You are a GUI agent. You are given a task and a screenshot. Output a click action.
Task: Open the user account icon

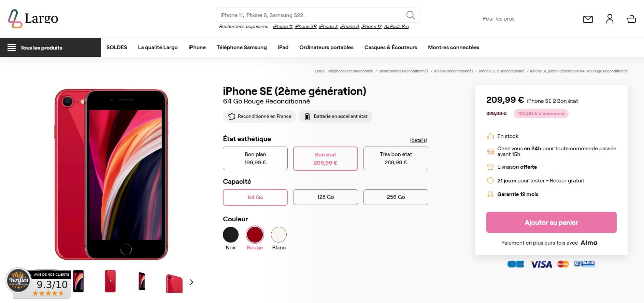coord(610,19)
